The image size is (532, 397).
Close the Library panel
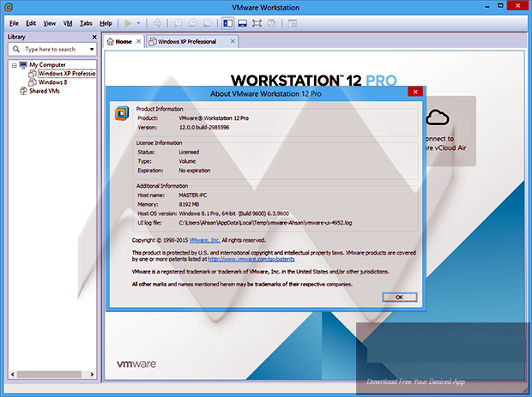click(x=94, y=37)
